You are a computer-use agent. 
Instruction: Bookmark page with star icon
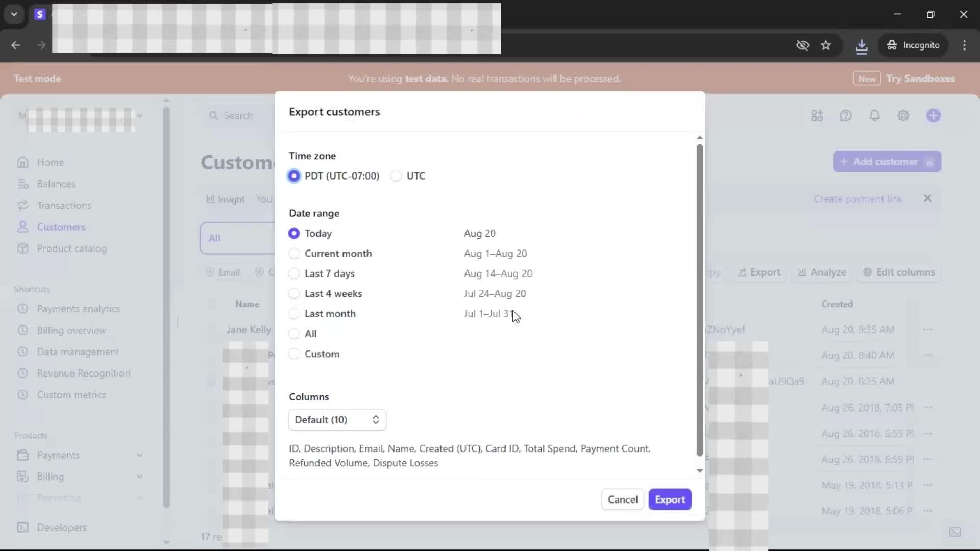point(826,45)
